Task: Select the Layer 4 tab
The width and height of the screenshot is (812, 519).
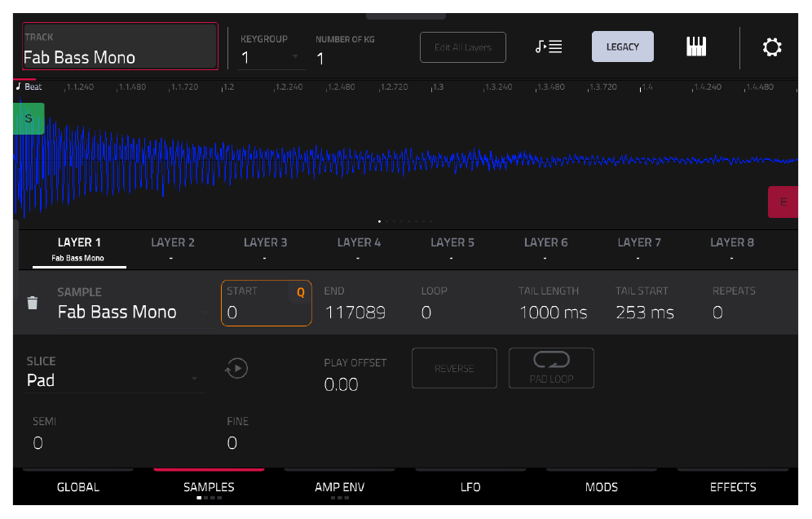Action: pos(359,250)
